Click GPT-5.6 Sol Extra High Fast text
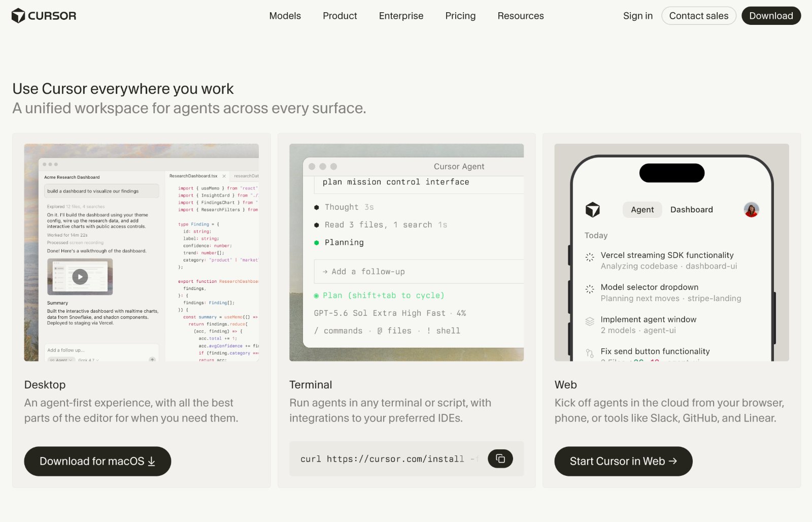 click(x=380, y=313)
